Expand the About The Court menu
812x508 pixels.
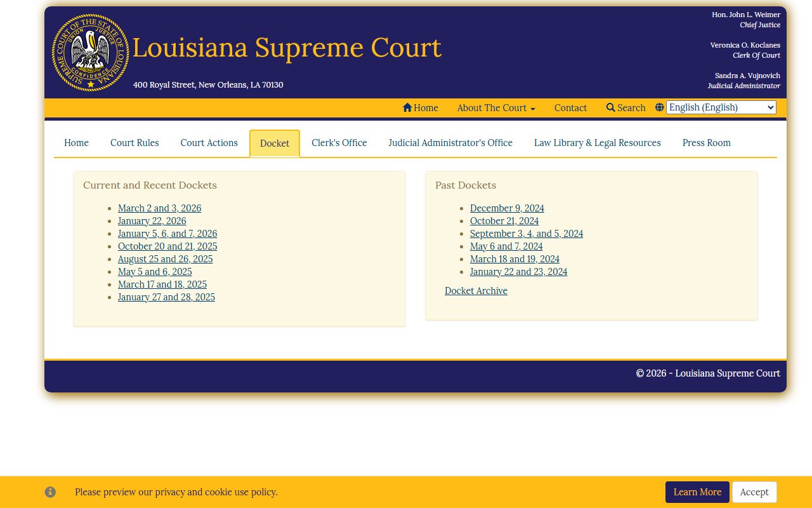(x=496, y=108)
